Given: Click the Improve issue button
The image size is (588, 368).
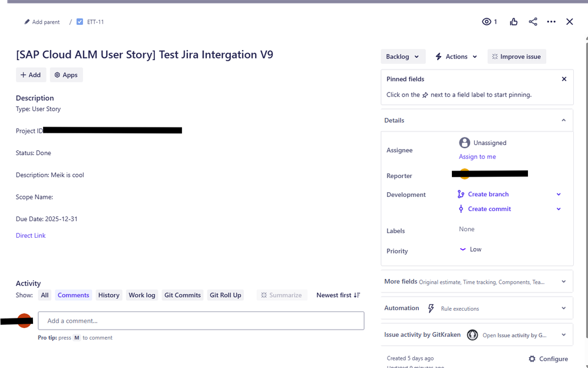Looking at the screenshot, I should pos(516,57).
